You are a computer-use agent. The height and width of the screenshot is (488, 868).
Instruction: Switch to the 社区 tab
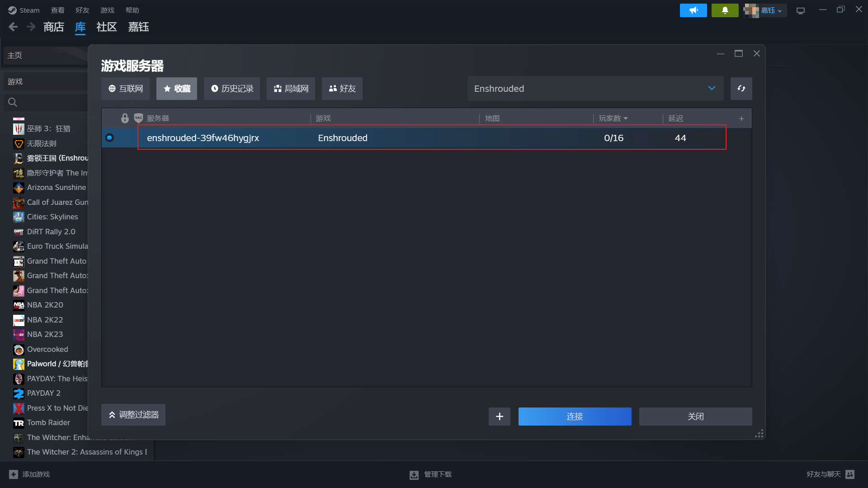[107, 27]
